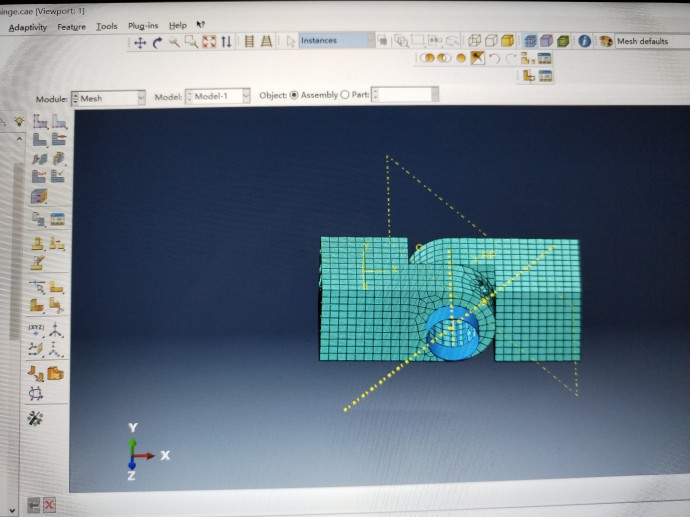Viewport: 690px width, 517px height.
Task: Open the Tools menu
Action: pos(106,26)
